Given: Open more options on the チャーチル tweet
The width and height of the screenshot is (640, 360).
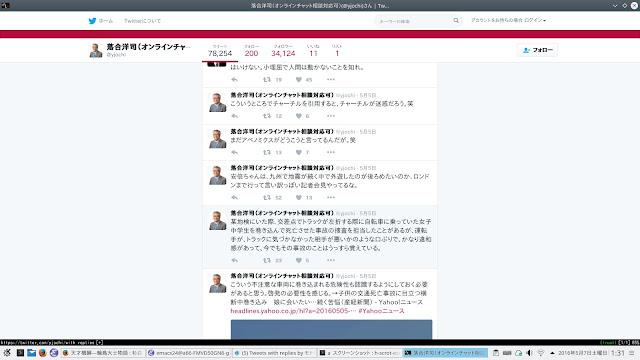Looking at the screenshot, I should click(331, 116).
